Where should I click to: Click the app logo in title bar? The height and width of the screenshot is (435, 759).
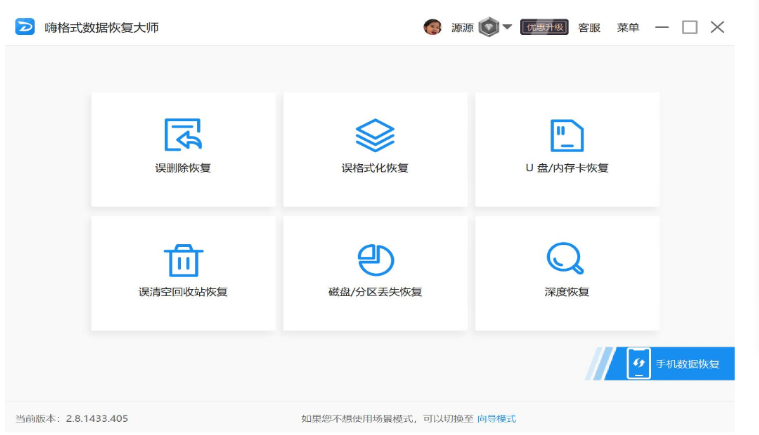click(x=25, y=27)
